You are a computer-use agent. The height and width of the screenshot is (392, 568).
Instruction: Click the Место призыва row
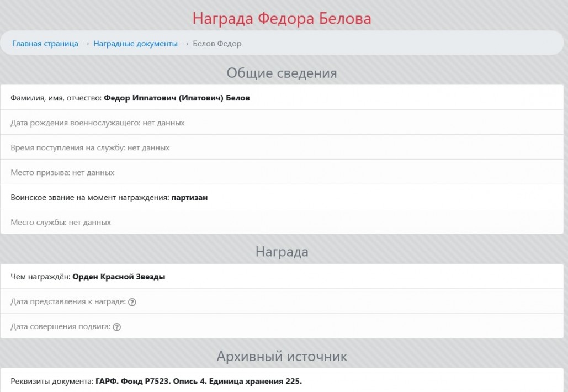(62, 172)
